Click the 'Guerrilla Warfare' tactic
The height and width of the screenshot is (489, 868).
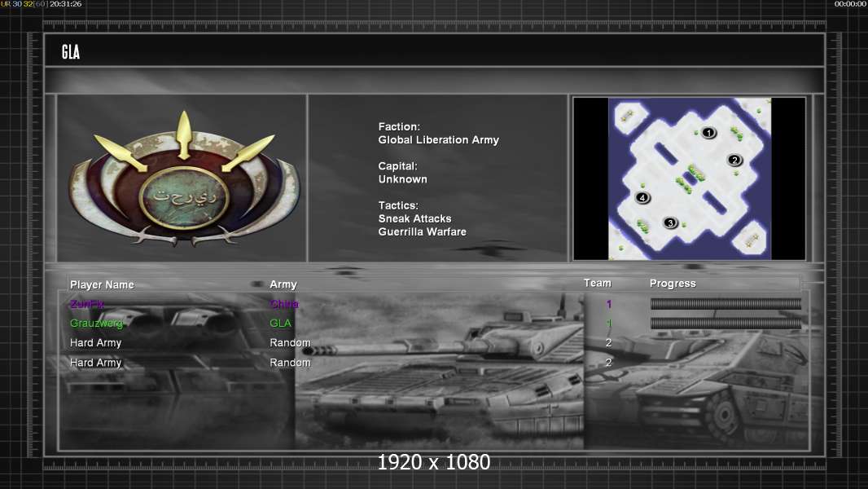tap(423, 232)
